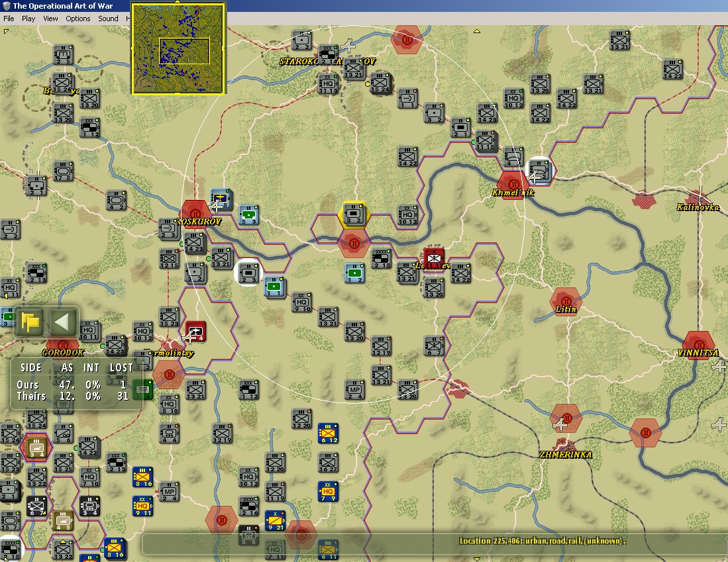Select the light blue air unit at Proskurov
This screenshot has height=562, width=728.
pyautogui.click(x=221, y=199)
